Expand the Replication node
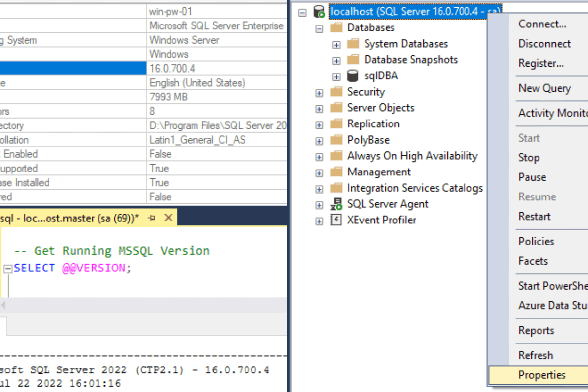The height and width of the screenshot is (392, 588). 319,124
